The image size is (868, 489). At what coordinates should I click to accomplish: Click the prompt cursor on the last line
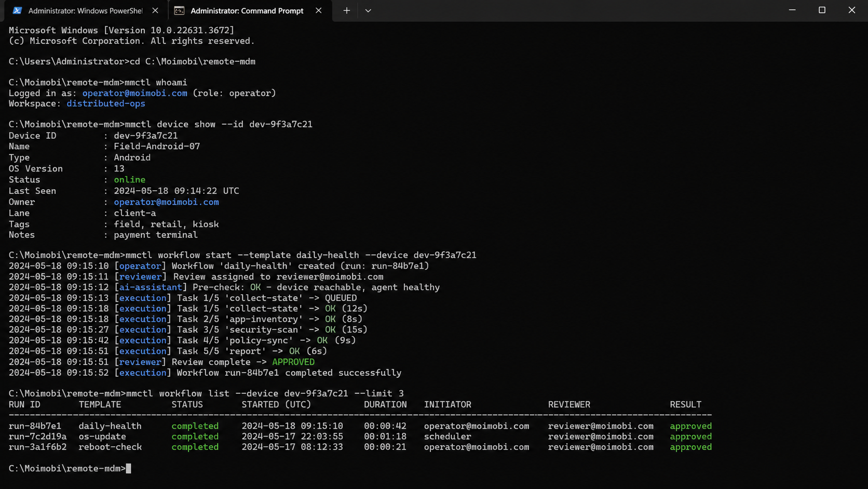[128, 469]
